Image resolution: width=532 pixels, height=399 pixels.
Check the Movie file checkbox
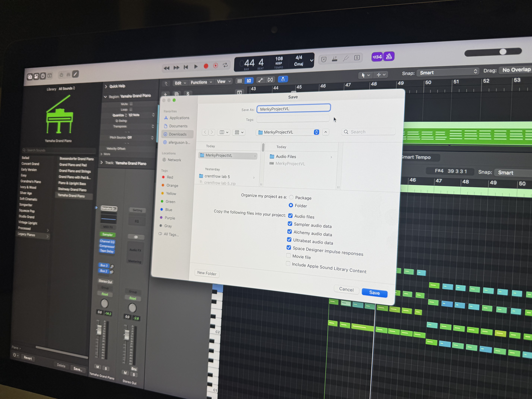point(288,255)
